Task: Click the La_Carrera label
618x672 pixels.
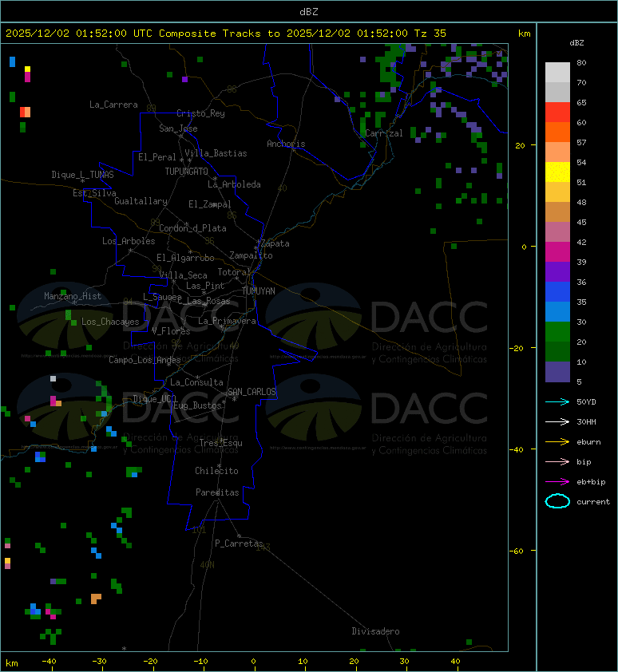Action: click(113, 105)
